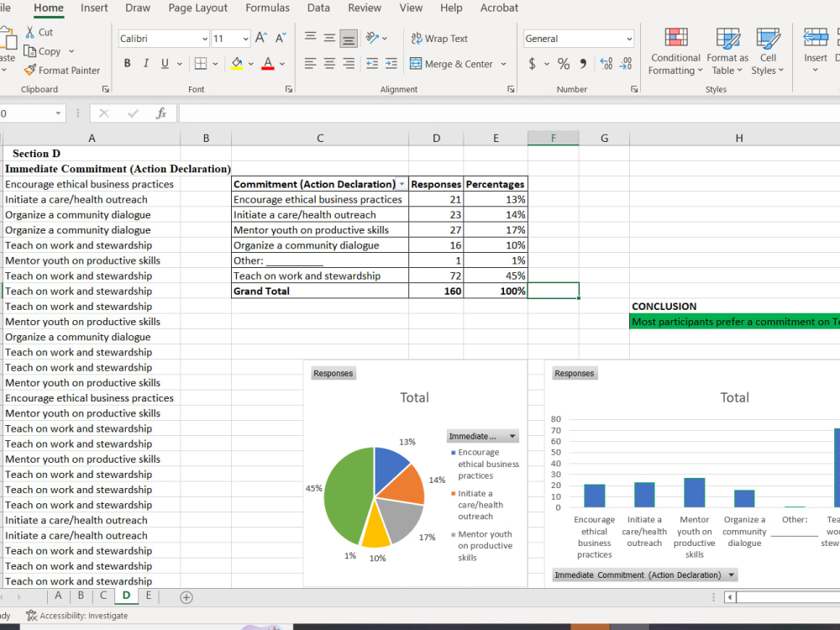Align text right in the Alignment group

[x=349, y=64]
